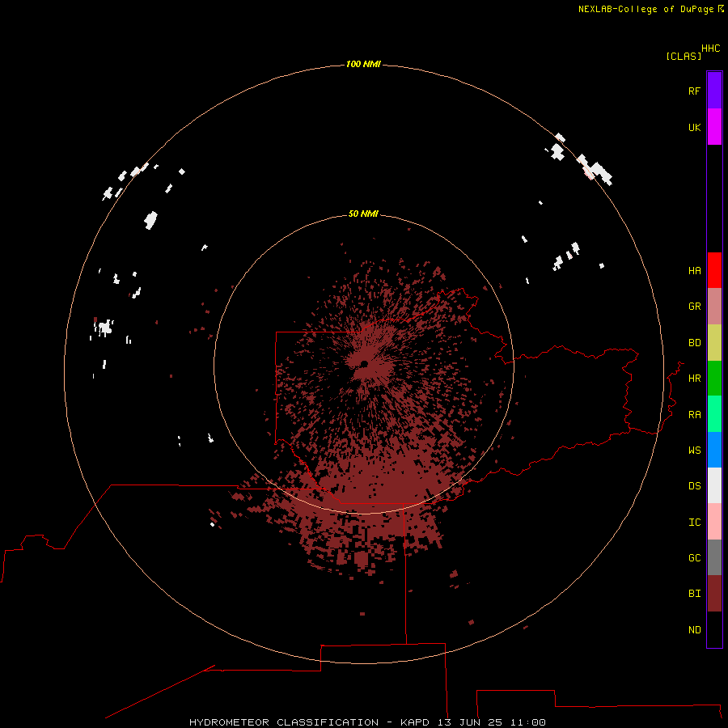Screen dimensions: 728x728
Task: Click the WS blue legend swatch
Action: pos(714,450)
